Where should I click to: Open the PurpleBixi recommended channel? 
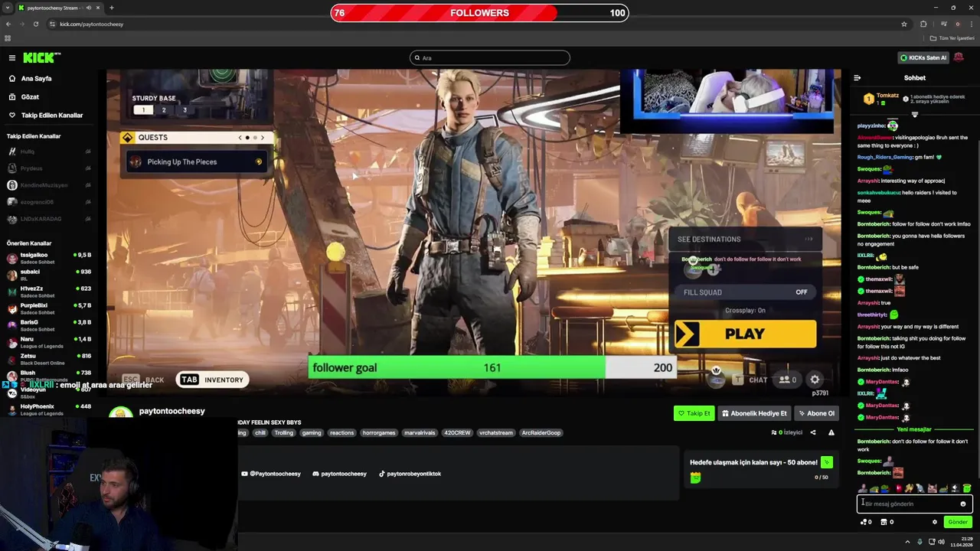tap(48, 308)
